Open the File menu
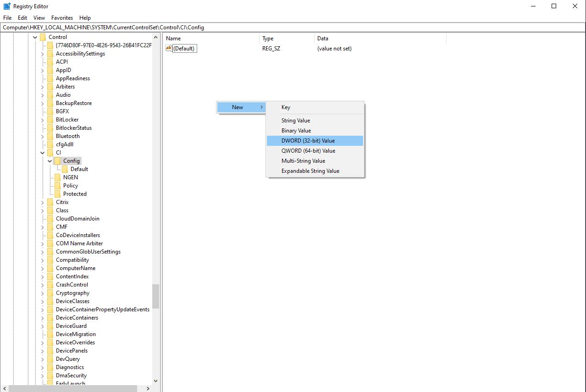Image resolution: width=586 pixels, height=392 pixels. coord(7,18)
